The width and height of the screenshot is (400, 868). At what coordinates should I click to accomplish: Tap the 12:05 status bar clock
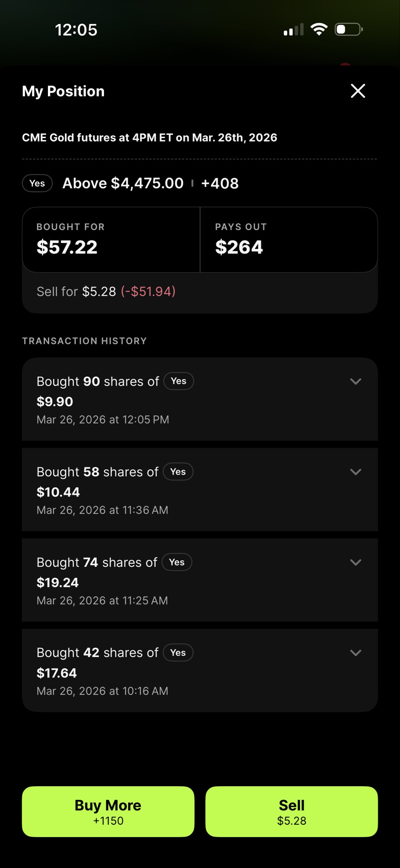coord(76,30)
